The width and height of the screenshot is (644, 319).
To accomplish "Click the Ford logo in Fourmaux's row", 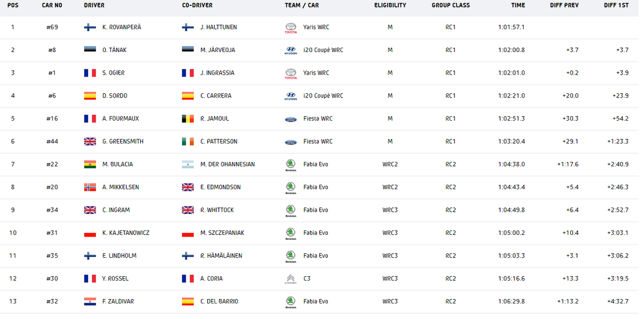I will point(290,119).
